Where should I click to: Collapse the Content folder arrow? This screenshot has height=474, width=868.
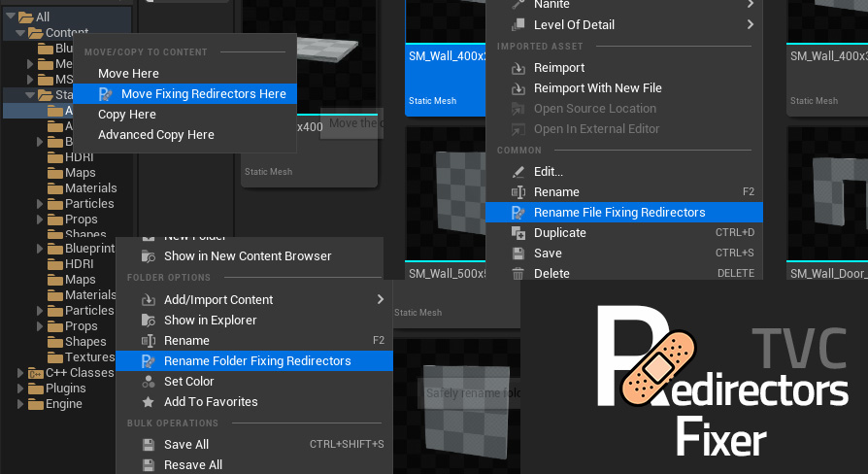tap(20, 33)
